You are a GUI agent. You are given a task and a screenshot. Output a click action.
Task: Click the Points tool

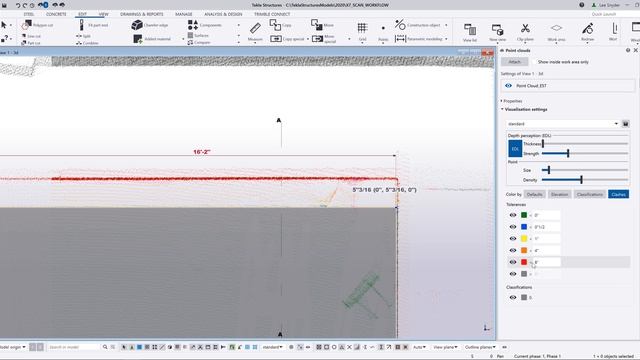pyautogui.click(x=383, y=32)
